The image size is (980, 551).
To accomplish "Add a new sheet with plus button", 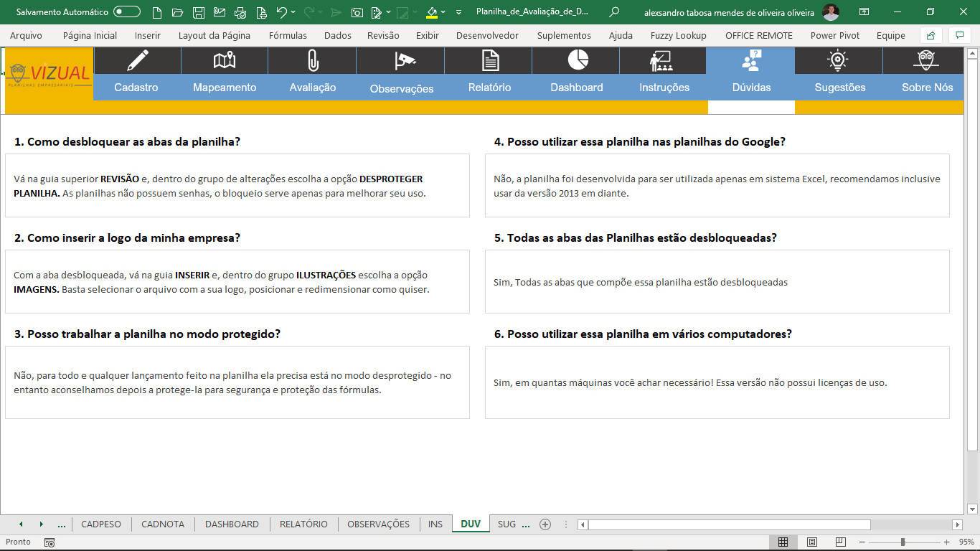I will (545, 524).
